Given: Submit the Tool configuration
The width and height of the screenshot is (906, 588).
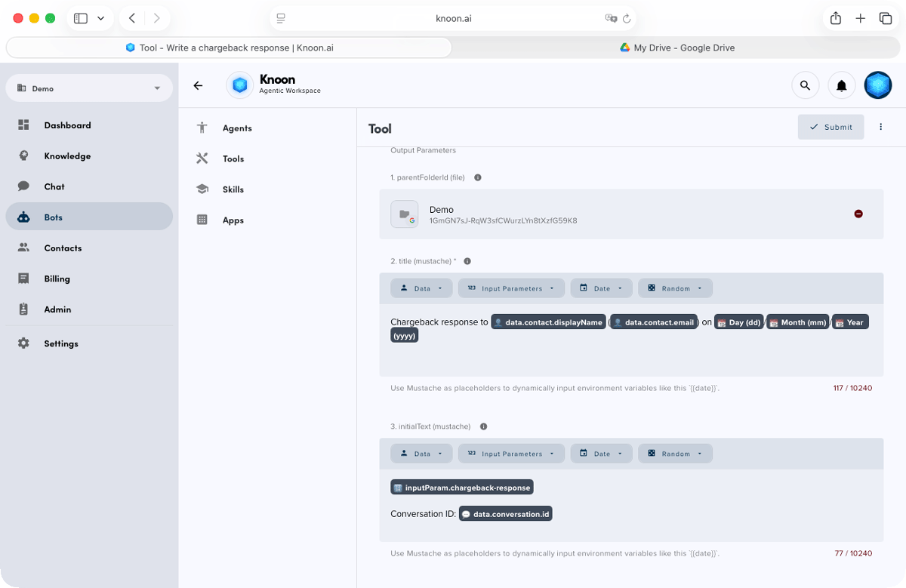Looking at the screenshot, I should 830,127.
